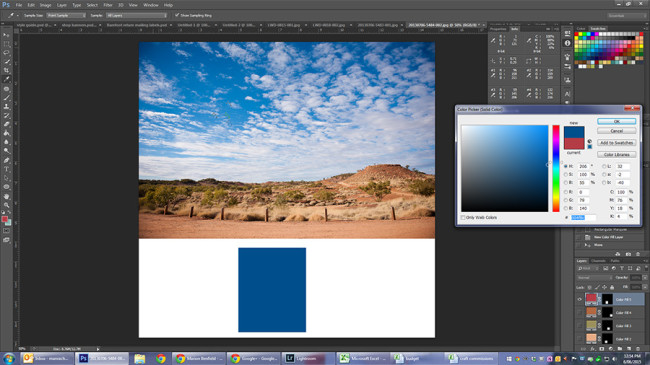Switch to the Paths tab
650x365 pixels.
(x=615, y=261)
